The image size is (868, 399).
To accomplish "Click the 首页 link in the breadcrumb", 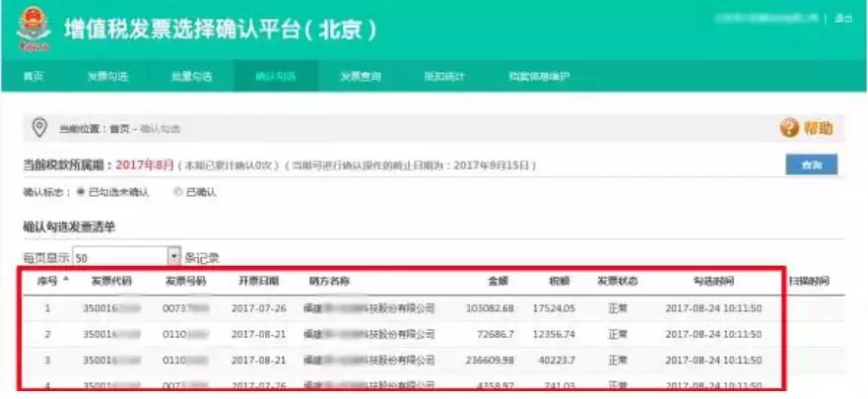I will pyautogui.click(x=119, y=129).
